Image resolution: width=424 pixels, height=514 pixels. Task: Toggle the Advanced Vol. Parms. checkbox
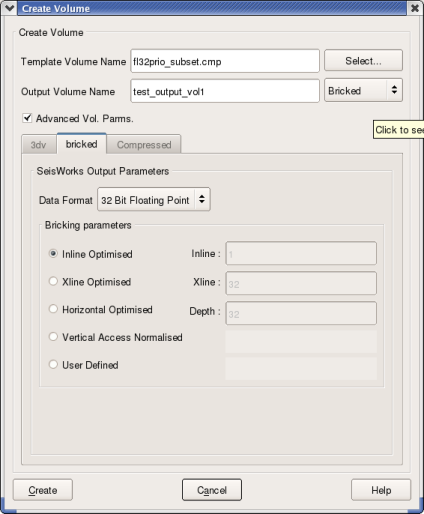tap(27, 118)
